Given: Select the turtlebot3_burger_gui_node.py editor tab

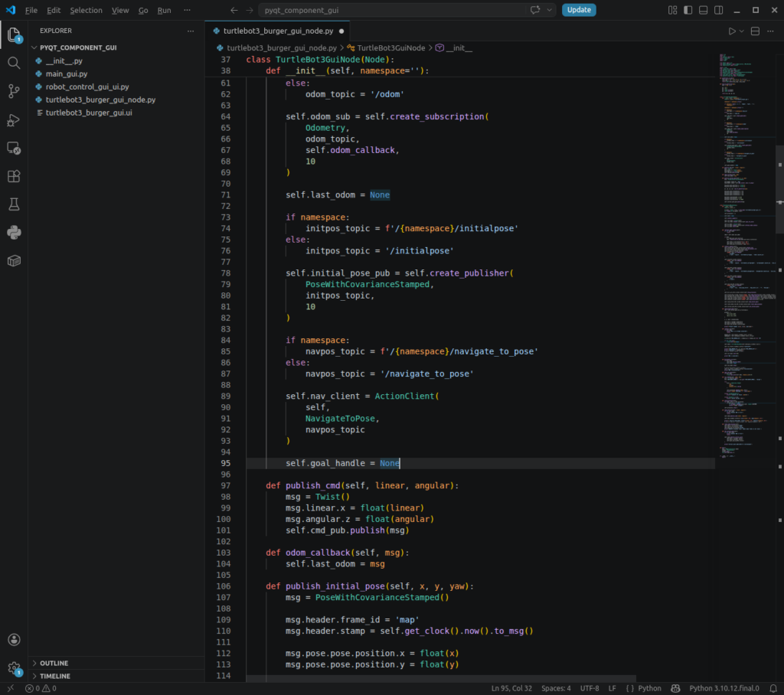Looking at the screenshot, I should point(278,31).
